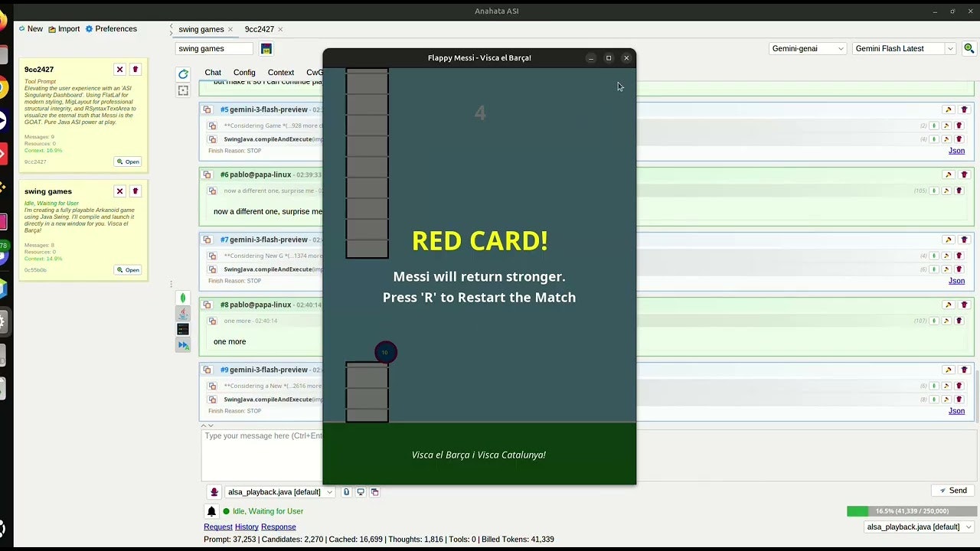The height and width of the screenshot is (551, 980).
Task: Open the Request link
Action: [218, 527]
